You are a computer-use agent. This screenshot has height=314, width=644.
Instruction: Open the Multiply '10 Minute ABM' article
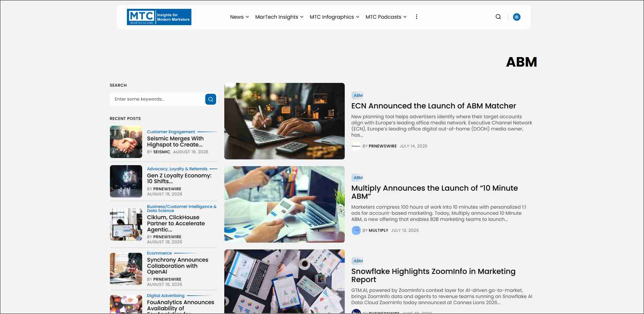(x=434, y=192)
